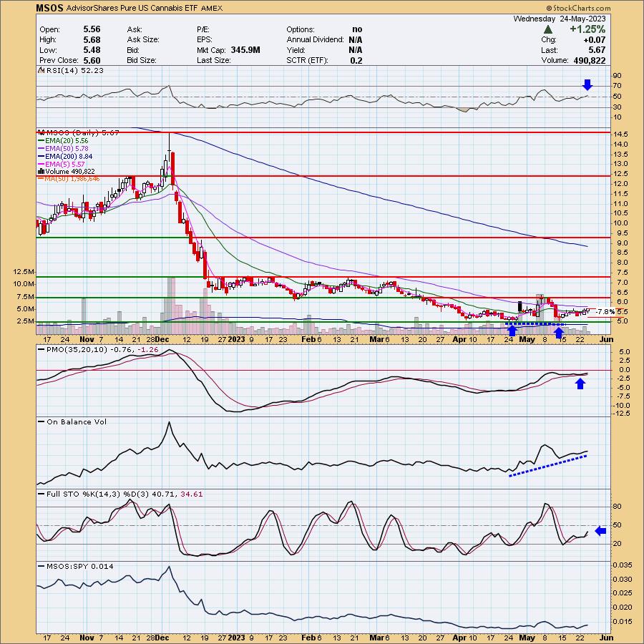
Task: Click the Prev Close value 5.60
Action: (x=92, y=60)
